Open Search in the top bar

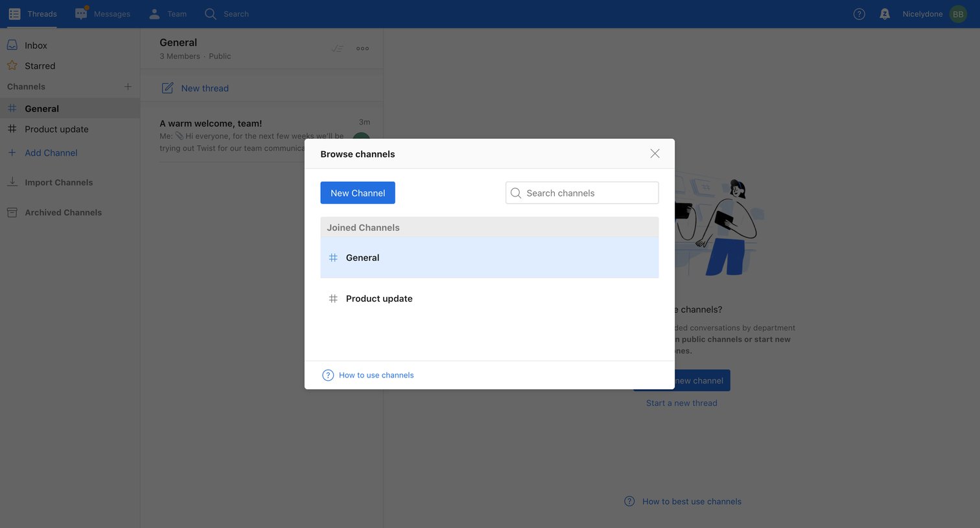(x=227, y=14)
